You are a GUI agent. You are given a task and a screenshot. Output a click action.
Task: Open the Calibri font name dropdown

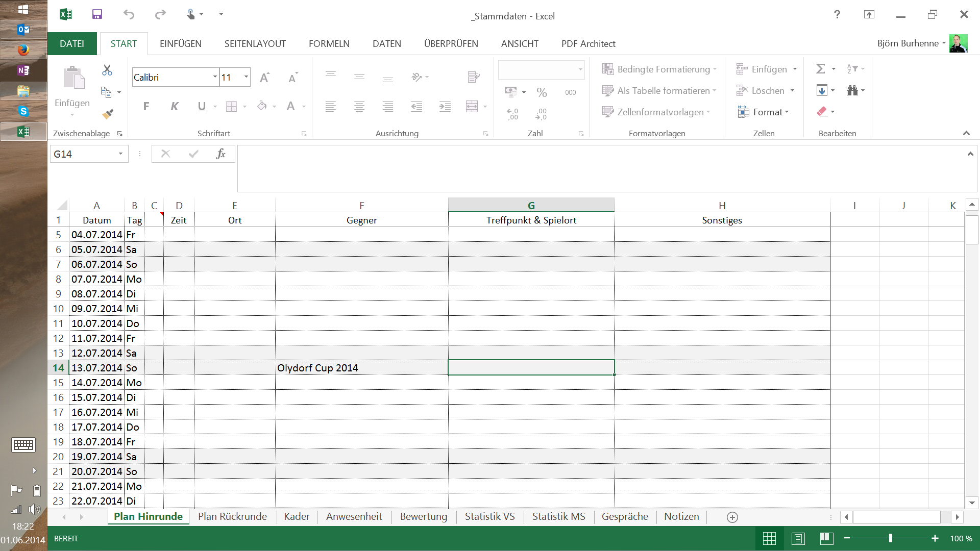tap(215, 77)
